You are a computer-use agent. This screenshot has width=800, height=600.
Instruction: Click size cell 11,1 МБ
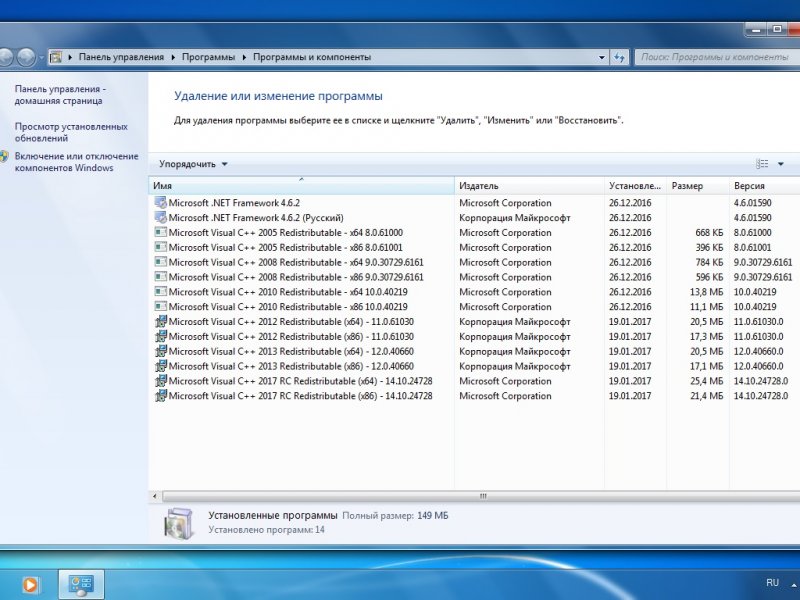point(707,307)
